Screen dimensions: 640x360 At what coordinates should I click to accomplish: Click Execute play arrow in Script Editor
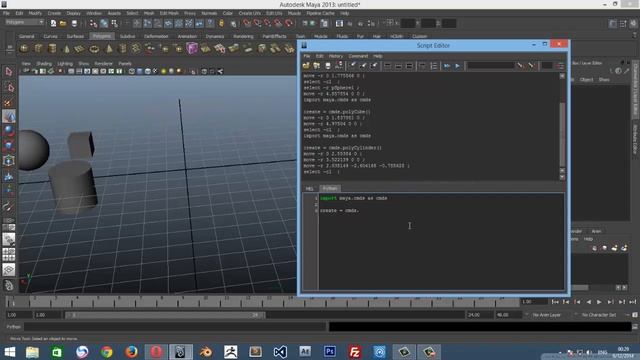coord(458,66)
